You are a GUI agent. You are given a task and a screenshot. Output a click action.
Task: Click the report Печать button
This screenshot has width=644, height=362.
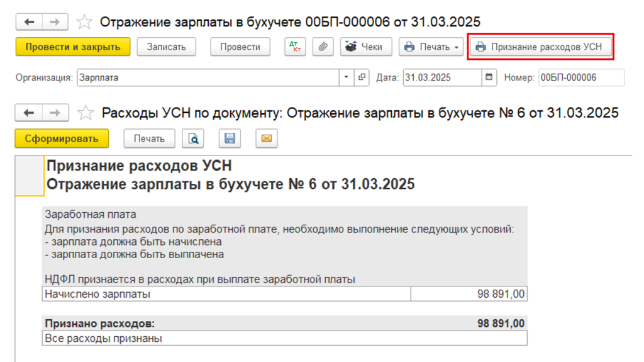(149, 139)
